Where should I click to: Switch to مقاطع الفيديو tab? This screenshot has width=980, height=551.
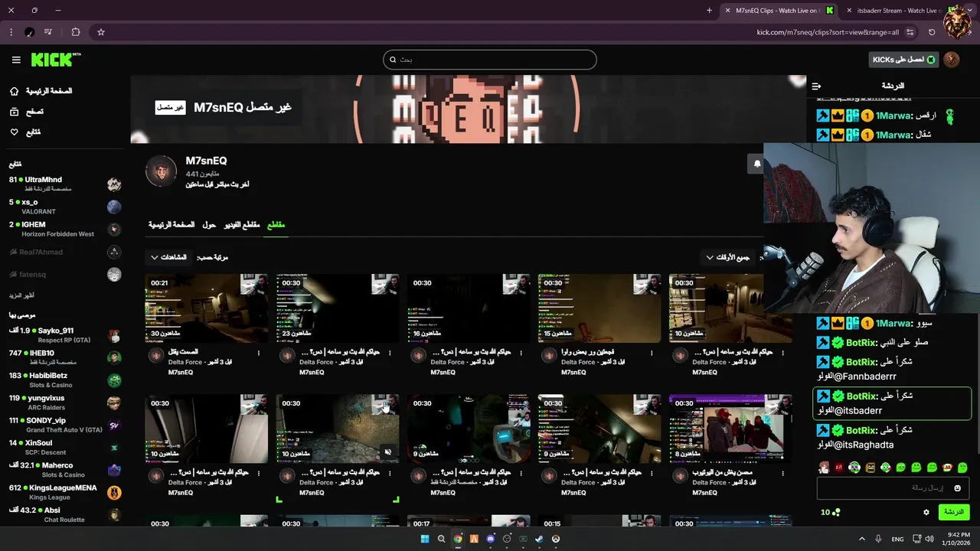point(242,225)
